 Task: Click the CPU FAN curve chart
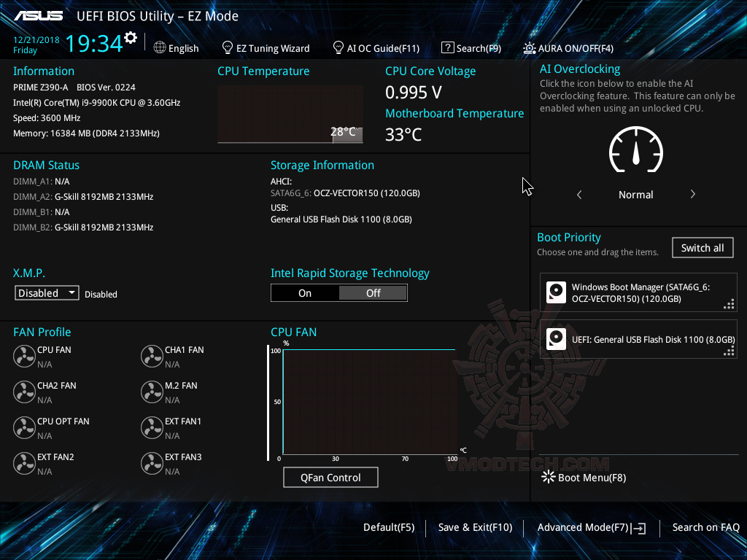[x=369, y=402]
